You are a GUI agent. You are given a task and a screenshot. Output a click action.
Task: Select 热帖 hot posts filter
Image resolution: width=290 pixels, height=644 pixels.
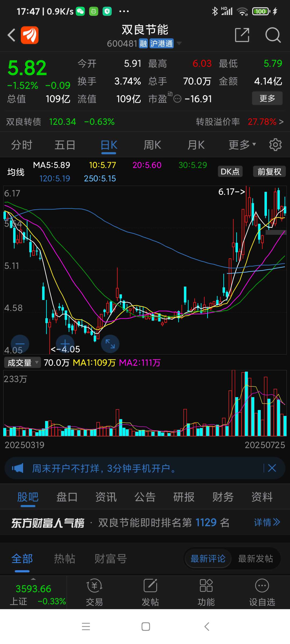tap(64, 559)
